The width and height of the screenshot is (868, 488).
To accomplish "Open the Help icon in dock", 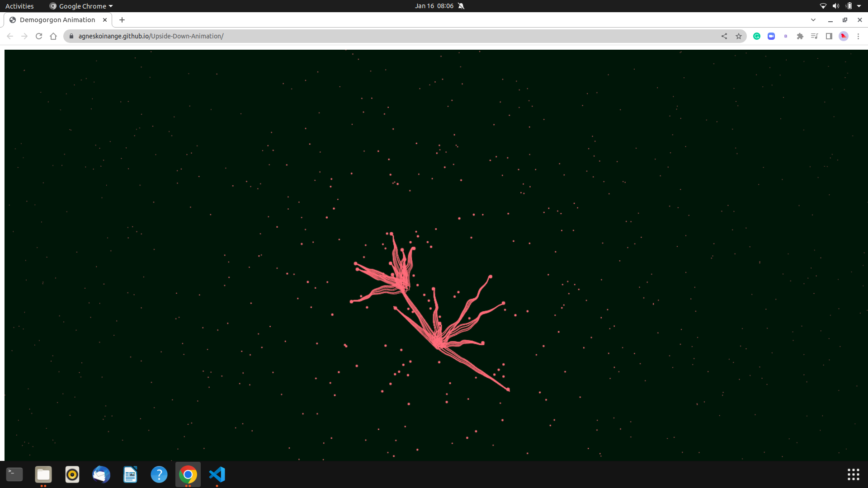I will [x=159, y=474].
